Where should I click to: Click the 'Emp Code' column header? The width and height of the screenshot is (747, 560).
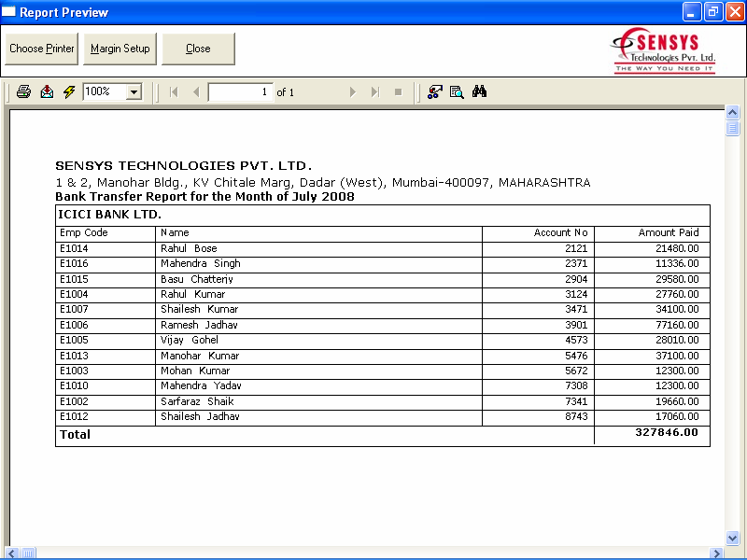(x=84, y=232)
